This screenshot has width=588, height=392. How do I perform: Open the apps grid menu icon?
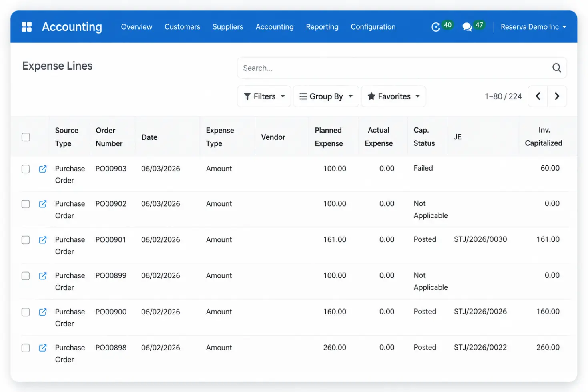[26, 27]
